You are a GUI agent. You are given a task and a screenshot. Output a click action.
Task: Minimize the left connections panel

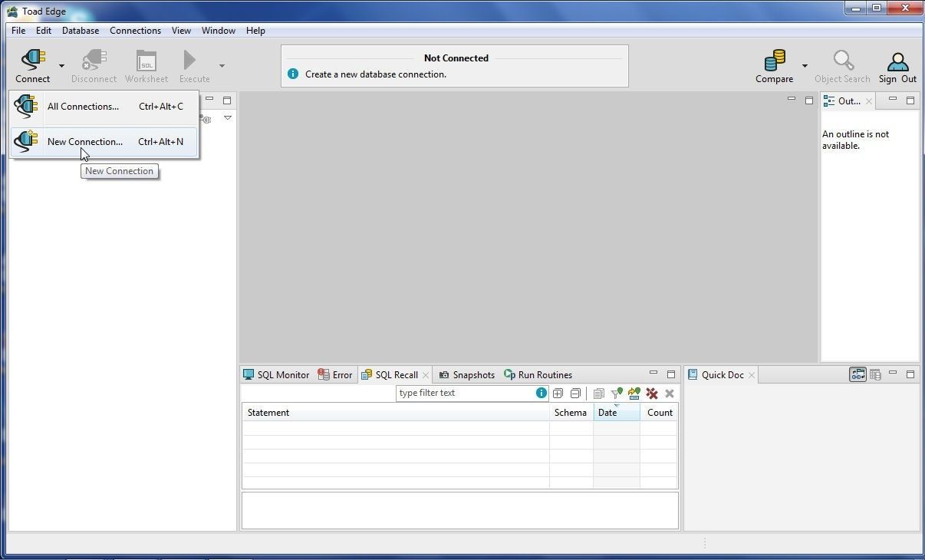[209, 99]
